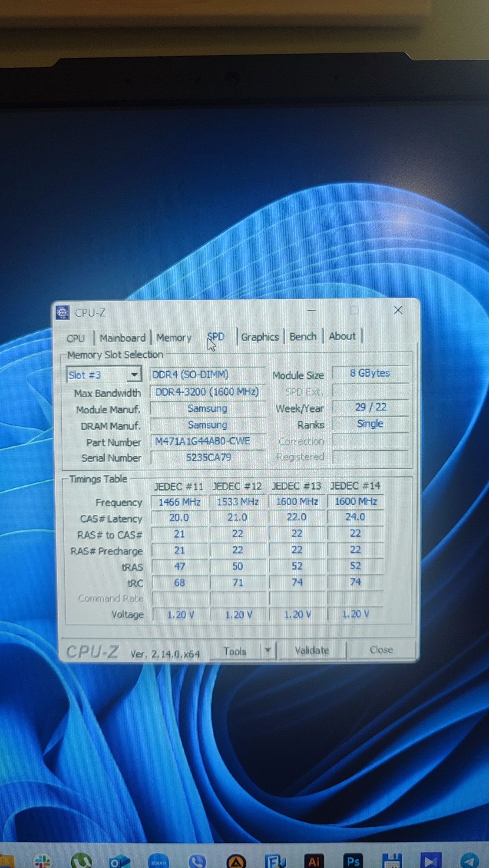
Task: Launch Adobe Photoshop from the taskbar
Action: pyautogui.click(x=353, y=861)
